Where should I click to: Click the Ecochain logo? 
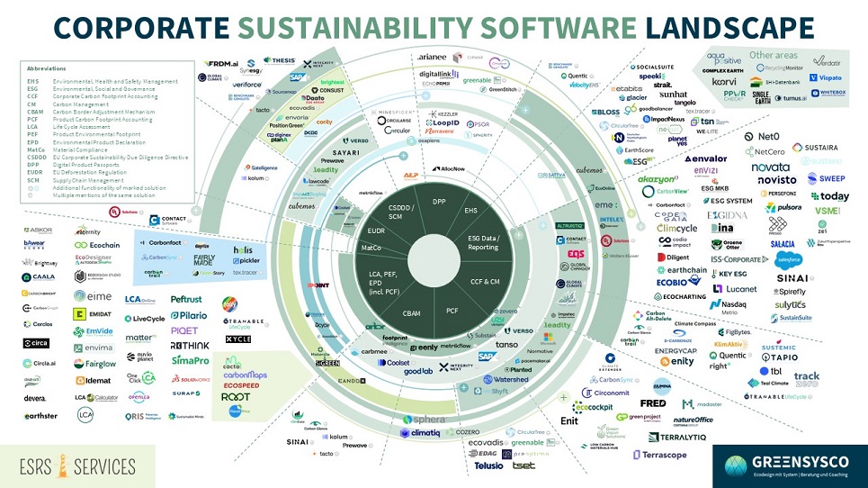(99, 245)
